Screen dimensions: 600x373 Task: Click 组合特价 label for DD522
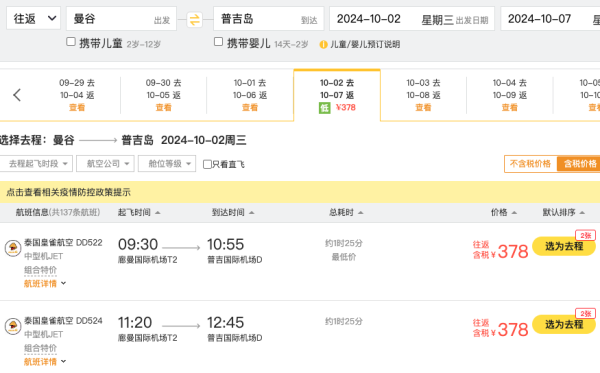40,270
